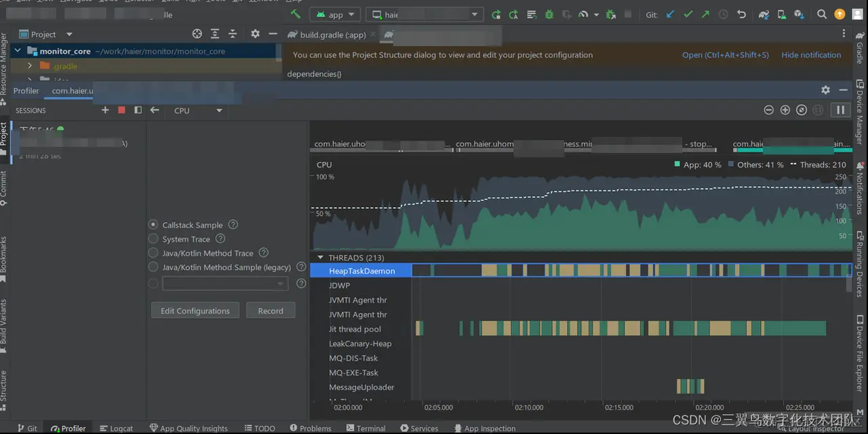Open the custom configuration combo box

224,283
